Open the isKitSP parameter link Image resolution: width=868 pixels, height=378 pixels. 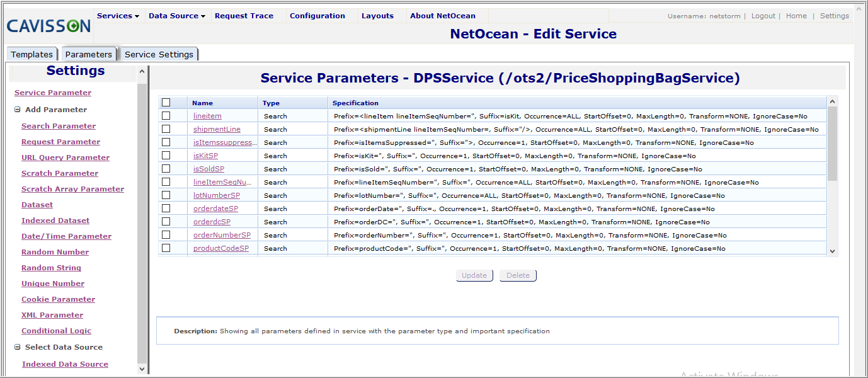(x=206, y=156)
